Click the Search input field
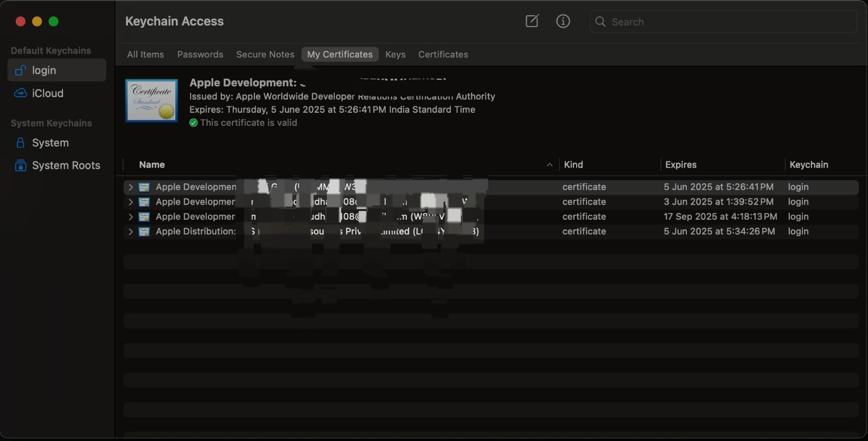The height and width of the screenshot is (441, 868). click(723, 22)
